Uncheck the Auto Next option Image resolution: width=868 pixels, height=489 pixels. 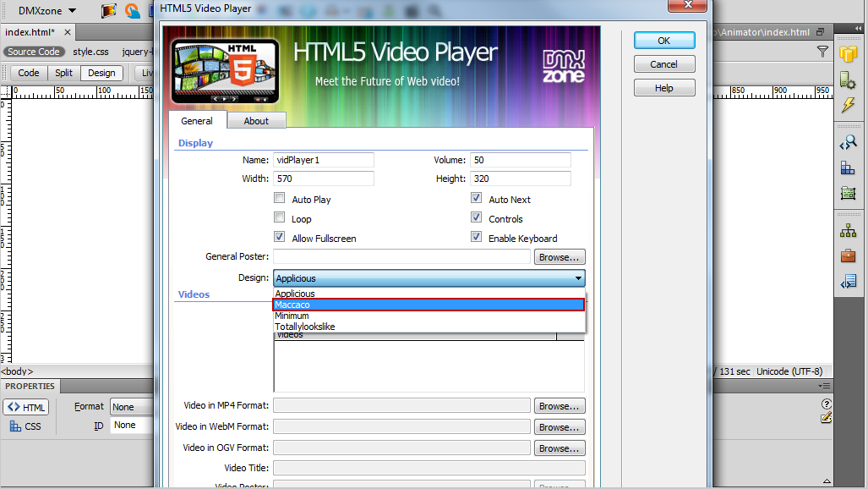click(476, 198)
